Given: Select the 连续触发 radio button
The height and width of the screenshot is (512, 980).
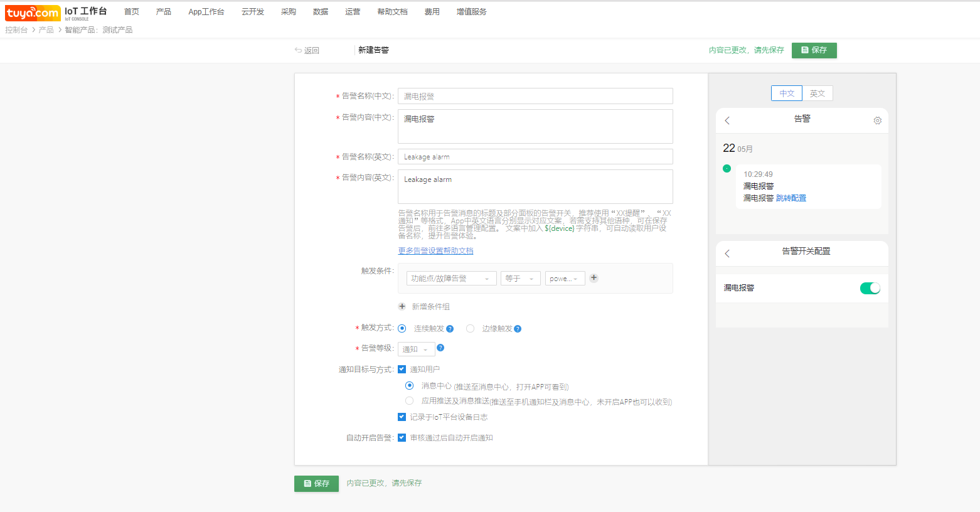Looking at the screenshot, I should pyautogui.click(x=402, y=328).
